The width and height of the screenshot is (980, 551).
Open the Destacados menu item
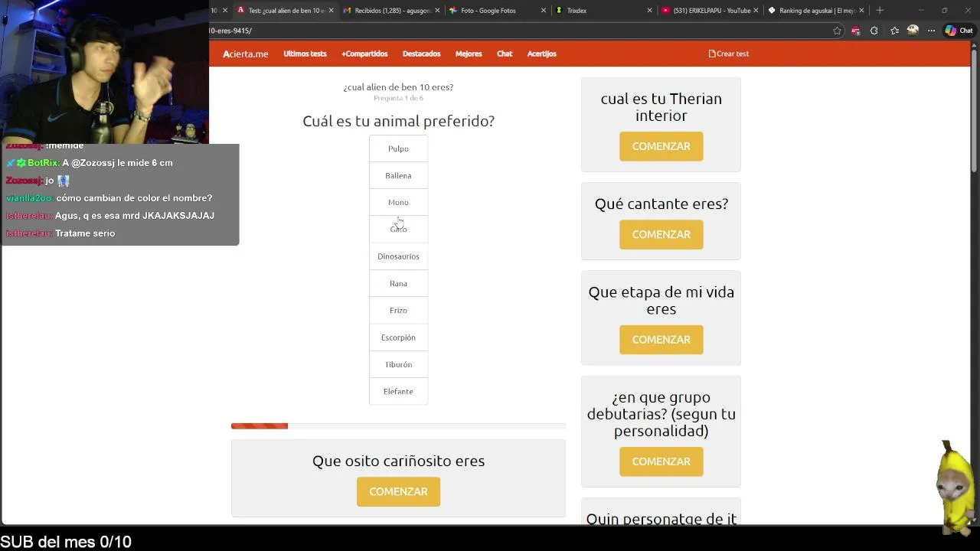421,54
